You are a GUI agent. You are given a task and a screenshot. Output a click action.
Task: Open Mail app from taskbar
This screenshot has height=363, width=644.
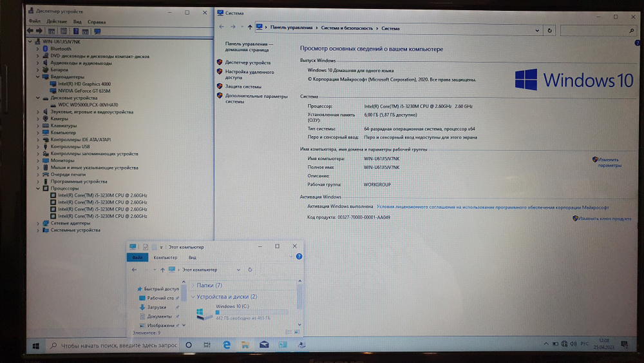[x=263, y=345]
